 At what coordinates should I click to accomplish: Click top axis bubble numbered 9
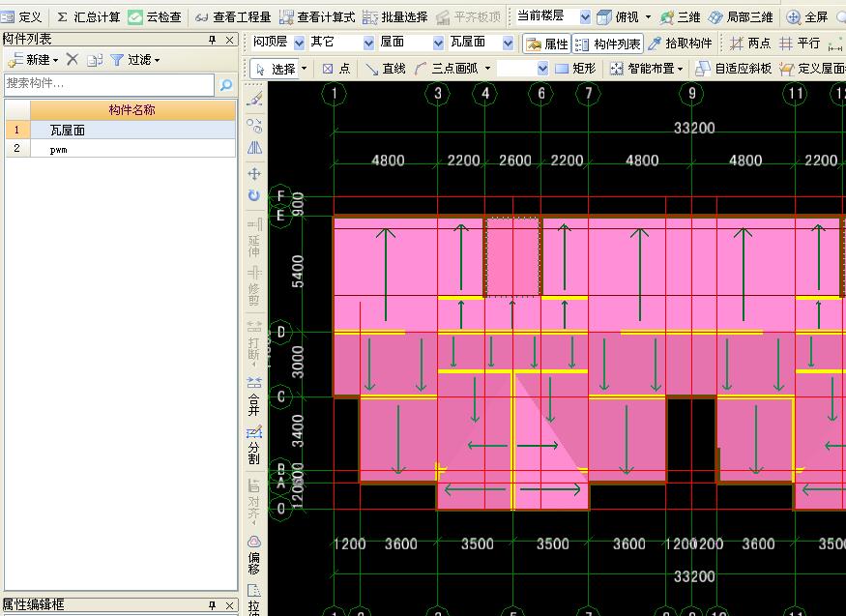pyautogui.click(x=691, y=94)
